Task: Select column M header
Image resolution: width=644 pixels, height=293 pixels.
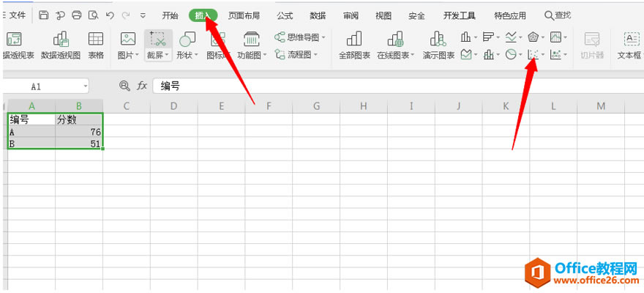Action: coord(602,106)
